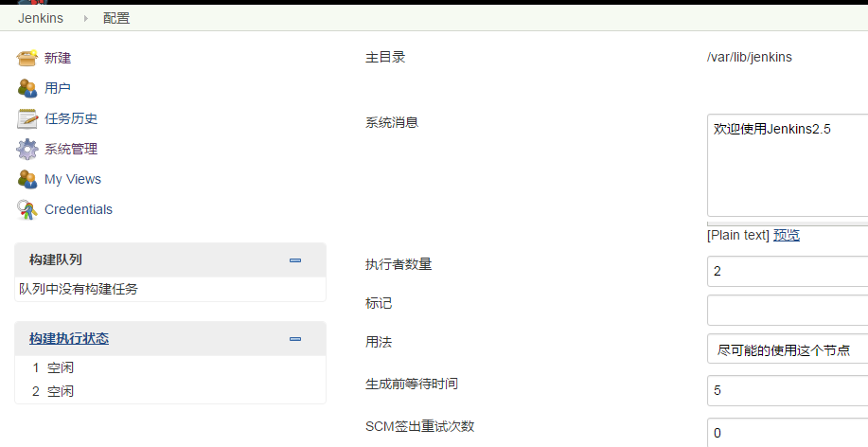
Task: Click the 执行者数量 label
Action: pyautogui.click(x=399, y=264)
